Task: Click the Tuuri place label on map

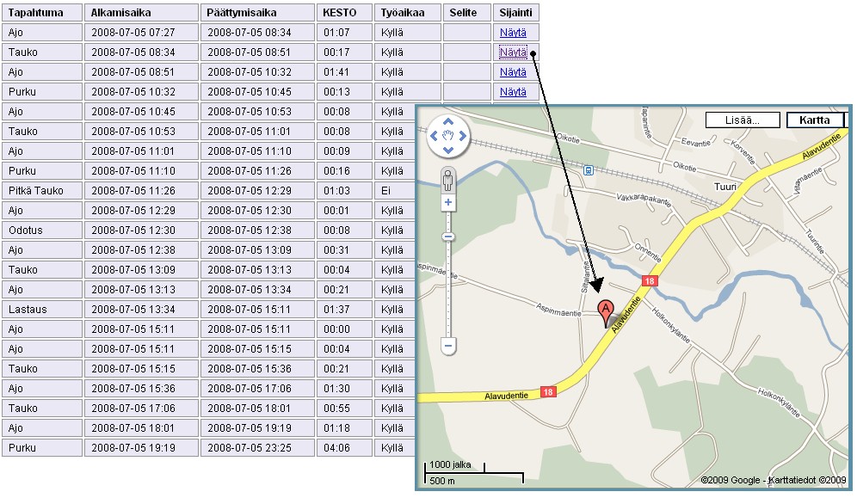Action: point(725,187)
